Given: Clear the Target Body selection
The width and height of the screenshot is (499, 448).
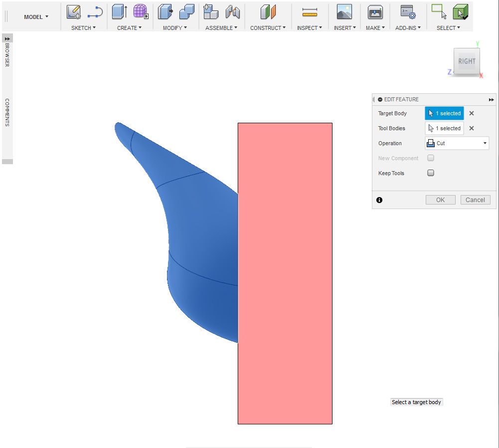Looking at the screenshot, I should tap(472, 113).
